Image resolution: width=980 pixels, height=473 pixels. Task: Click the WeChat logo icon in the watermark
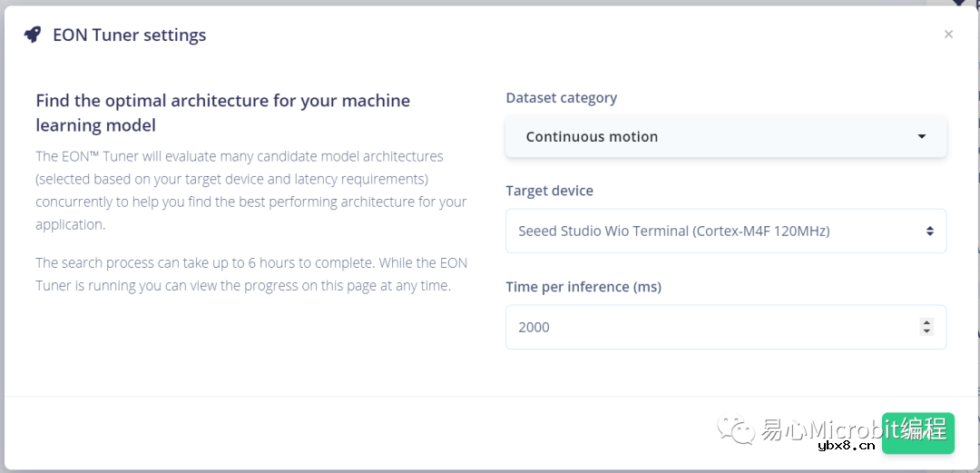click(736, 429)
